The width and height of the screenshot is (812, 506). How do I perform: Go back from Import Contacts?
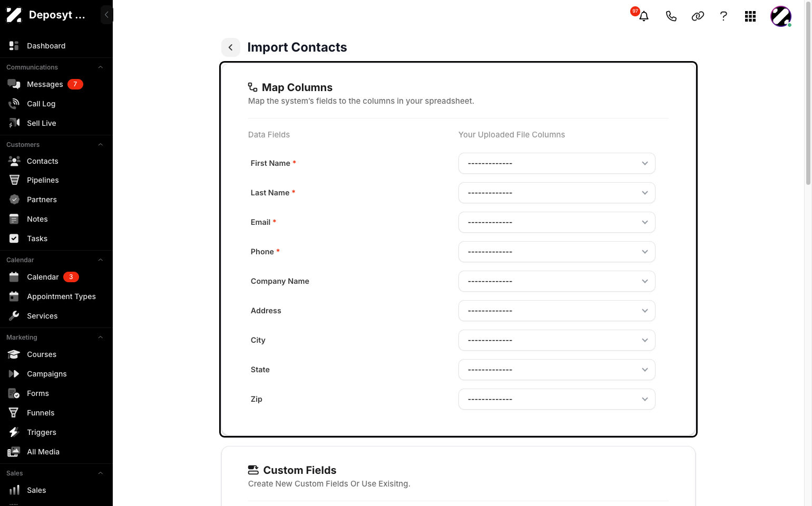[x=231, y=47]
